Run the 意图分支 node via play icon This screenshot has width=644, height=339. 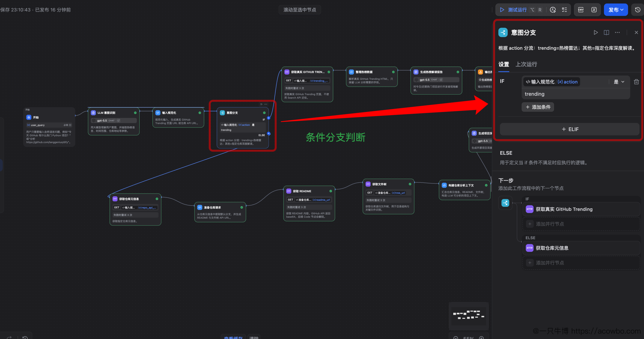[x=596, y=32]
